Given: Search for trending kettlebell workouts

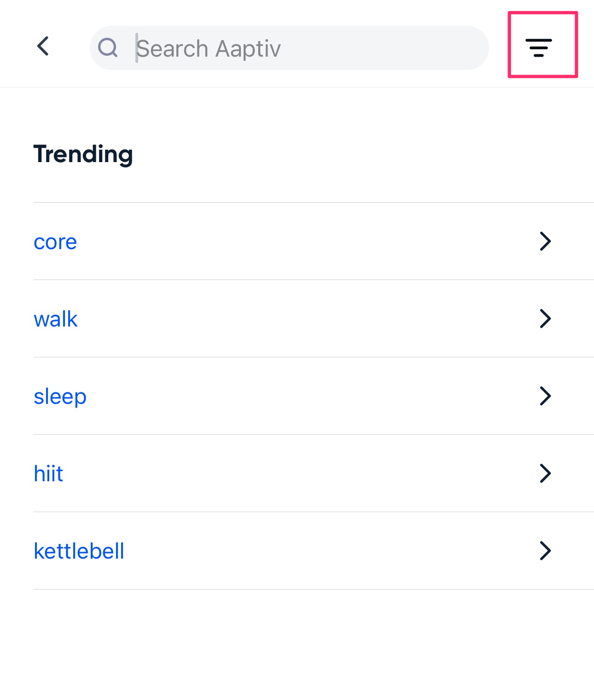Looking at the screenshot, I should [79, 551].
